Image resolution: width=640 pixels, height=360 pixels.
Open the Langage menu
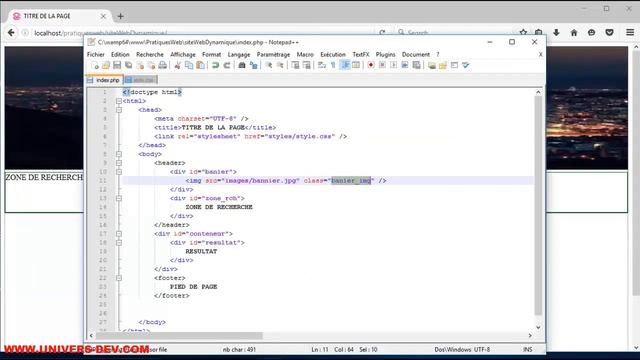239,54
